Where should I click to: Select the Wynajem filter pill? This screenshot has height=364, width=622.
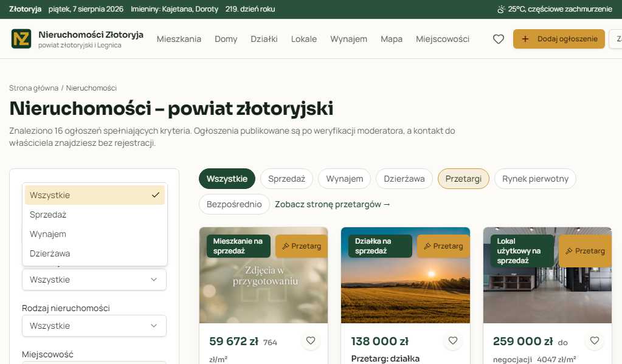coord(344,179)
